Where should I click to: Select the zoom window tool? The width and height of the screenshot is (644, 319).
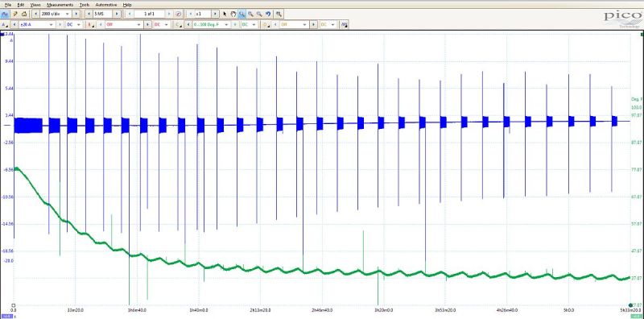(242, 14)
